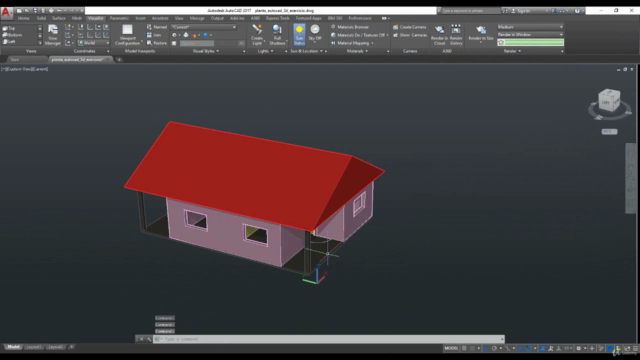
Task: Open the Express Tools tab
Action: 278,18
